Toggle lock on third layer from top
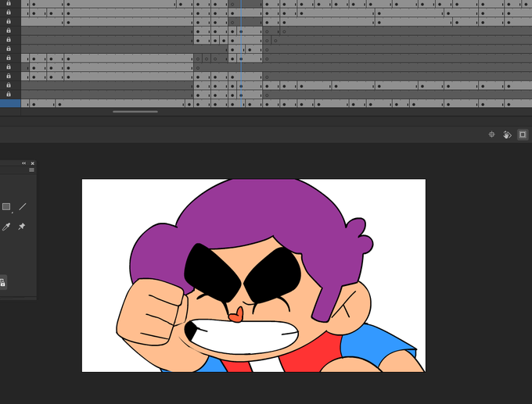 9,21
